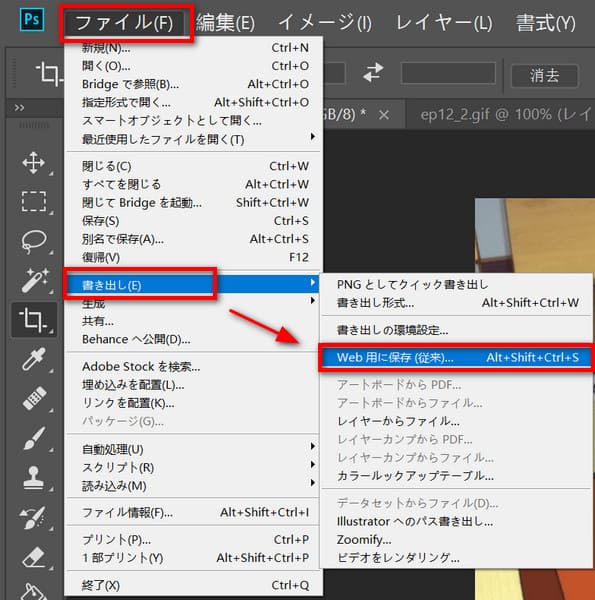Expand the 読み込み(M) submenu
This screenshot has width=595, height=600.
tap(195, 486)
